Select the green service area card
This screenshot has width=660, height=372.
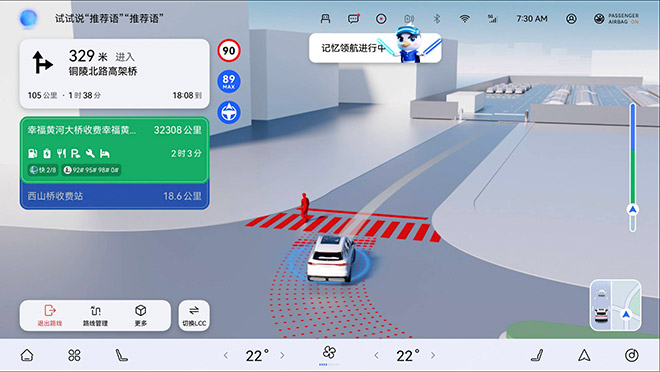click(114, 150)
